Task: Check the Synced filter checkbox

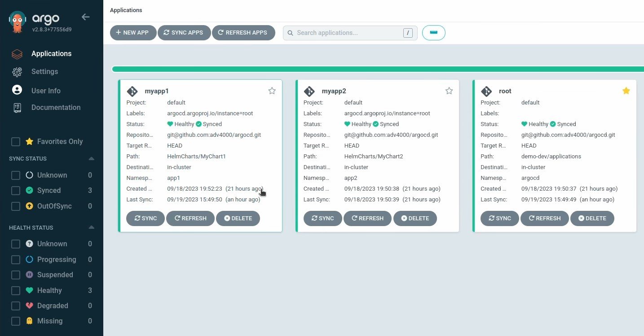Action: click(16, 191)
